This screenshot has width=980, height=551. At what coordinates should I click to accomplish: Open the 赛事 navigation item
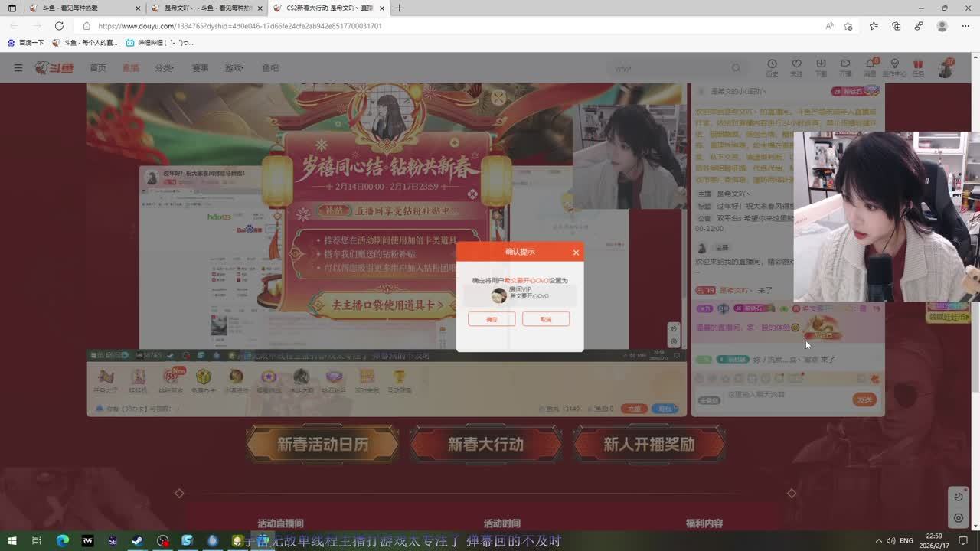click(x=200, y=68)
